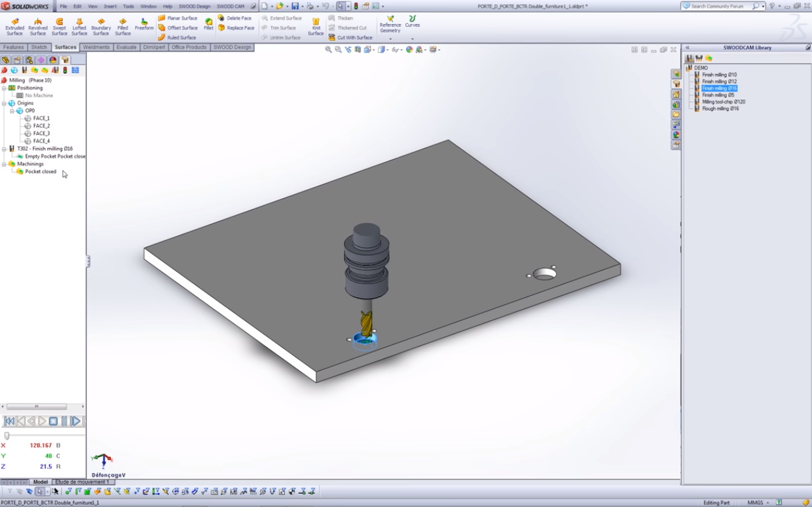Collapse the Machinings tree node
Screen dimensions: 812x507
pos(4,164)
